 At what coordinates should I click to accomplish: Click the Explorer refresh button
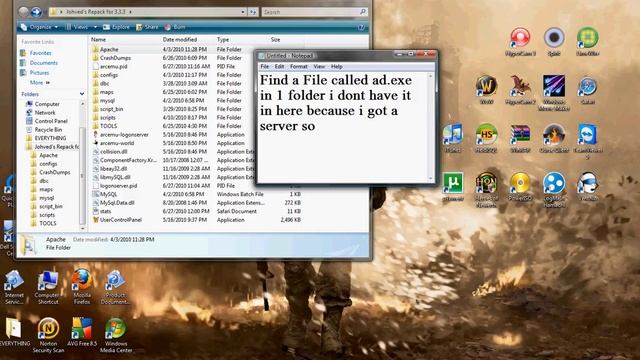pos(253,12)
